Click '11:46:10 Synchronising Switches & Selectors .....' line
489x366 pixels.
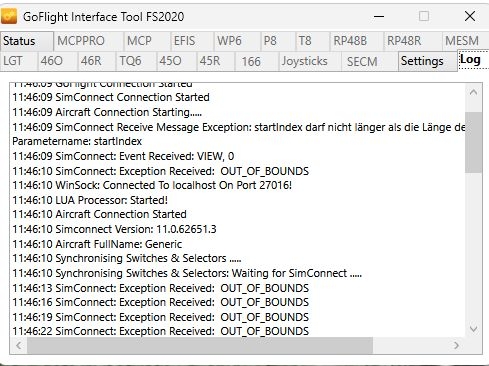pos(127,258)
